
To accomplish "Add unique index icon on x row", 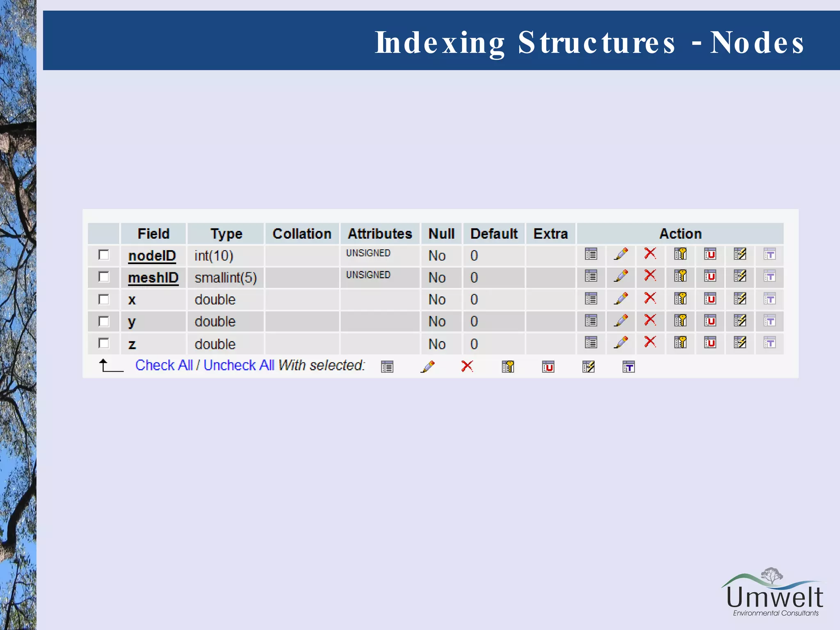I will pos(710,299).
